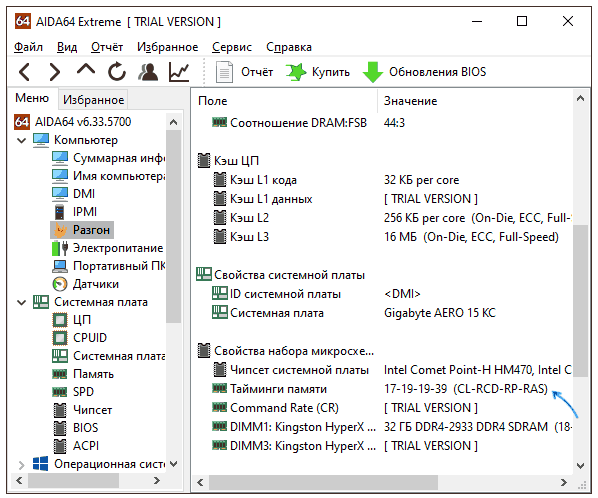Viewport: 598px width, 498px height.
Task: Select the DIMM3: Kingston HyperX row
Action: click(x=383, y=446)
